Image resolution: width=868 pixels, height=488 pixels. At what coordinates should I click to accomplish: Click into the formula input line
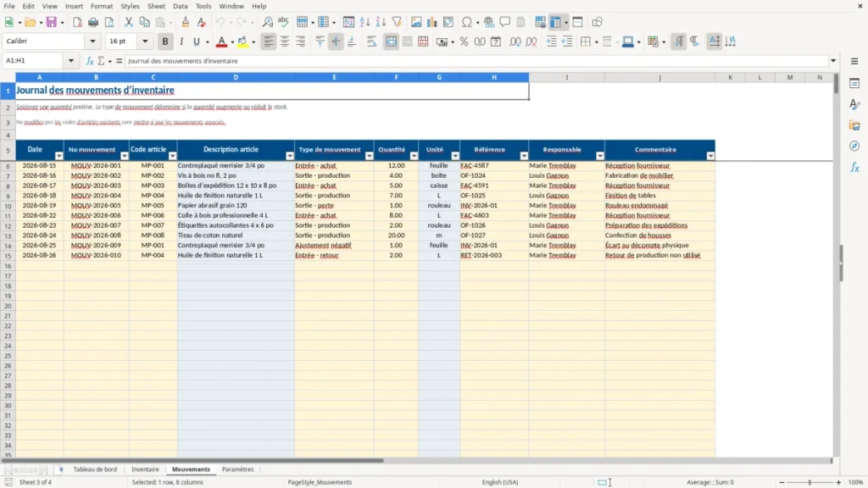[x=477, y=61]
